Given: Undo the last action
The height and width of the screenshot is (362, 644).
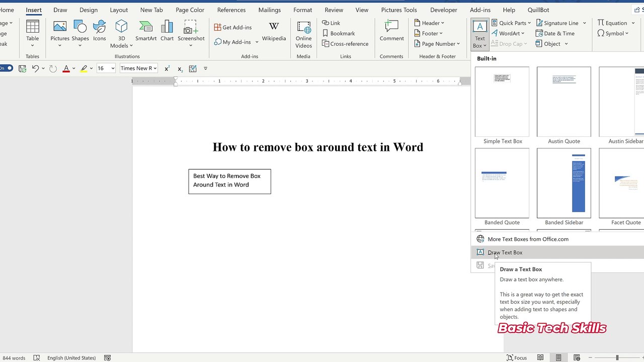Looking at the screenshot, I should click(x=35, y=68).
